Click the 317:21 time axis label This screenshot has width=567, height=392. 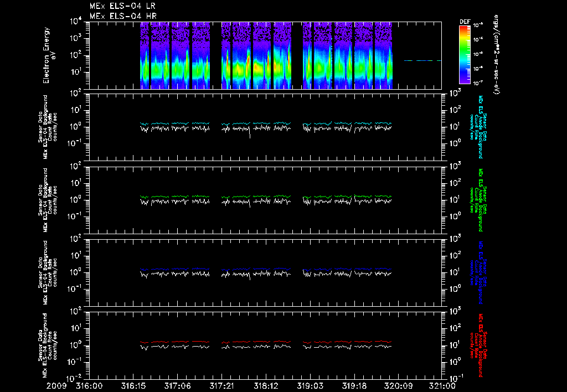[221, 386]
